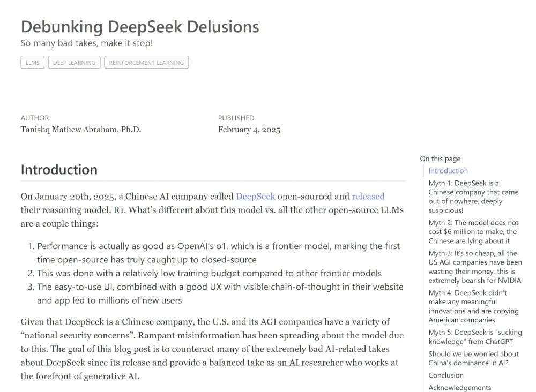The image size is (536, 392).
Task: Click the subtitle 'So many bad takes, make it stop!'
Action: 87,43
